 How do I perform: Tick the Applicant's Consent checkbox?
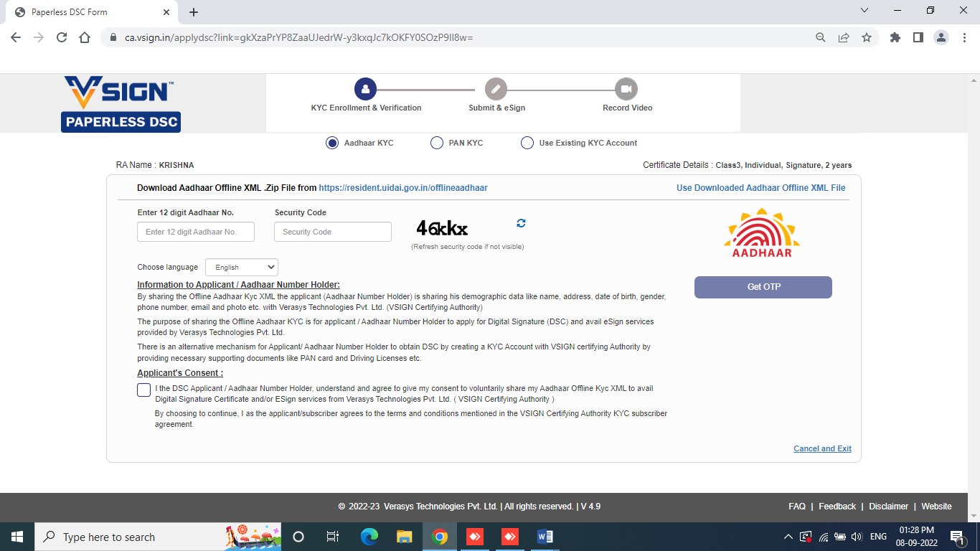click(x=144, y=390)
